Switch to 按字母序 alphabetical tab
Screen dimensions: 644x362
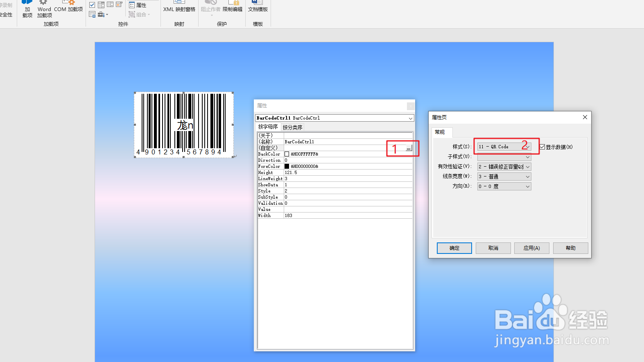tap(268, 127)
